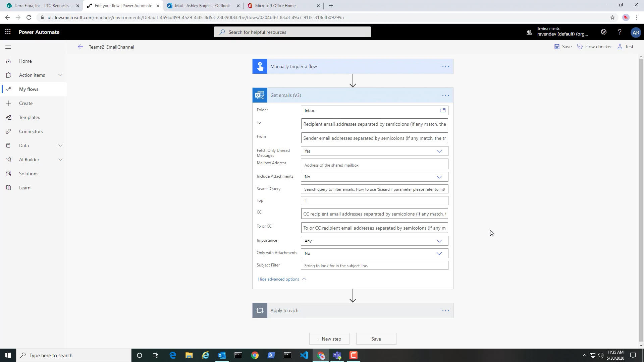The width and height of the screenshot is (644, 362).
Task: Open Manually trigger a flow options menu
Action: click(x=445, y=67)
